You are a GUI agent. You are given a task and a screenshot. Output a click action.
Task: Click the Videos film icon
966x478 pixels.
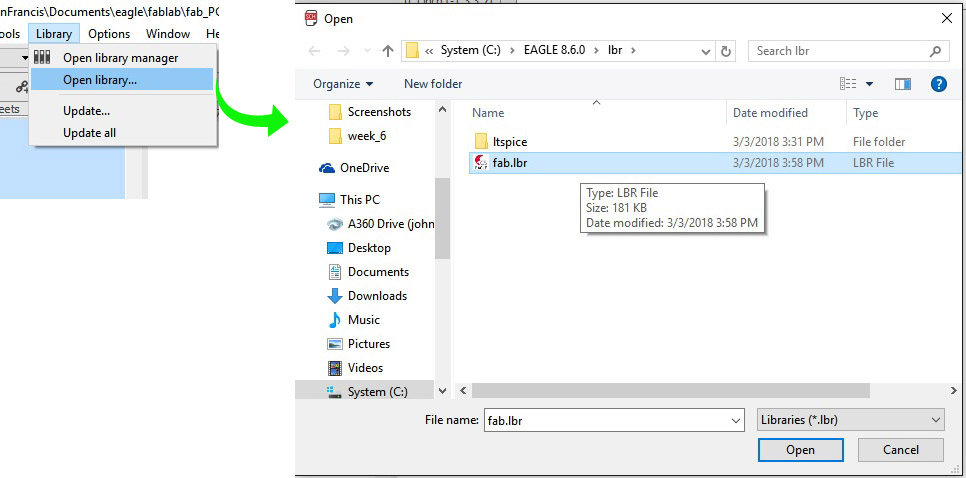[x=335, y=368]
